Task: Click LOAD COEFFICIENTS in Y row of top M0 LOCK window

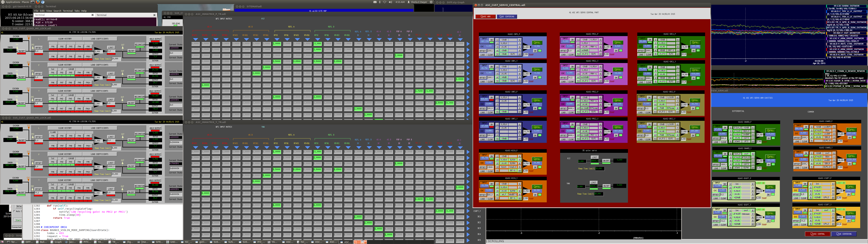Action: (x=100, y=91)
